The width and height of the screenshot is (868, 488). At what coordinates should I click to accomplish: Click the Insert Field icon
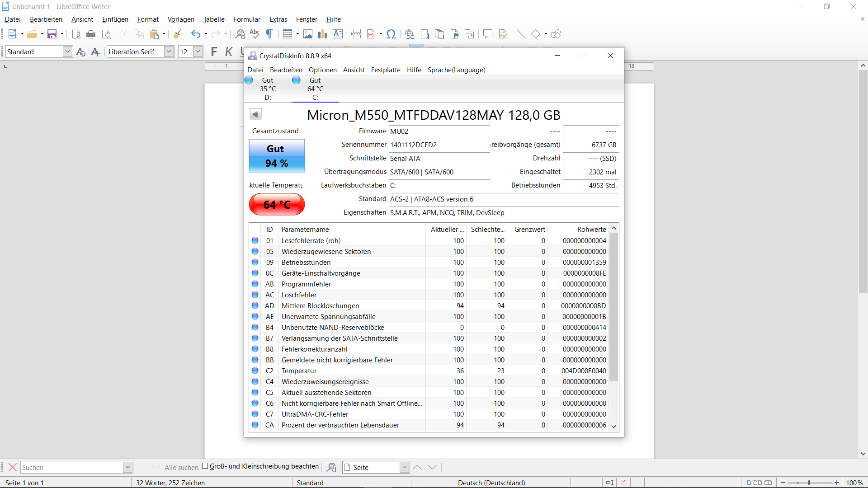tap(371, 34)
